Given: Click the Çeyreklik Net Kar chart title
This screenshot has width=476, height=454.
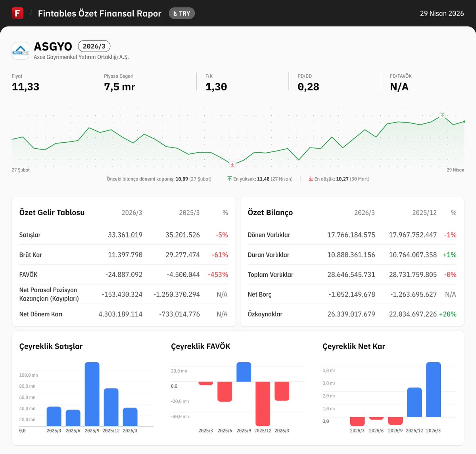Looking at the screenshot, I should [354, 347].
